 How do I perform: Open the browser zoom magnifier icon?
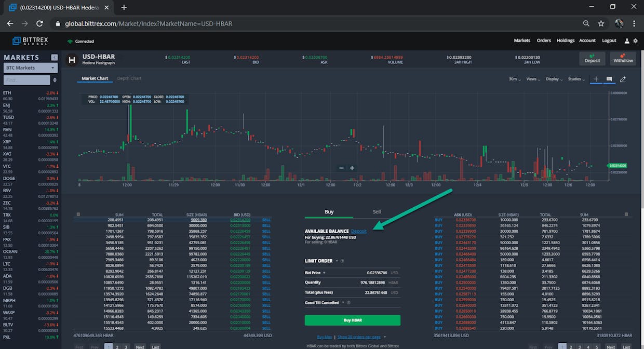[586, 23]
